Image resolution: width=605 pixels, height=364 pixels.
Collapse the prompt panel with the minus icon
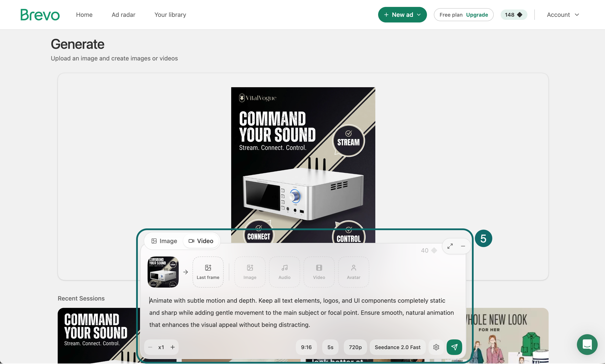tap(463, 246)
